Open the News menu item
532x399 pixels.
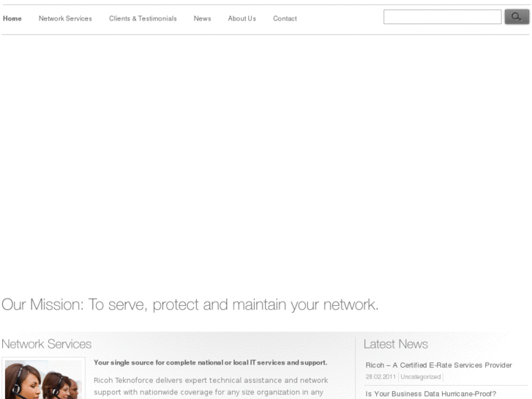pos(202,19)
